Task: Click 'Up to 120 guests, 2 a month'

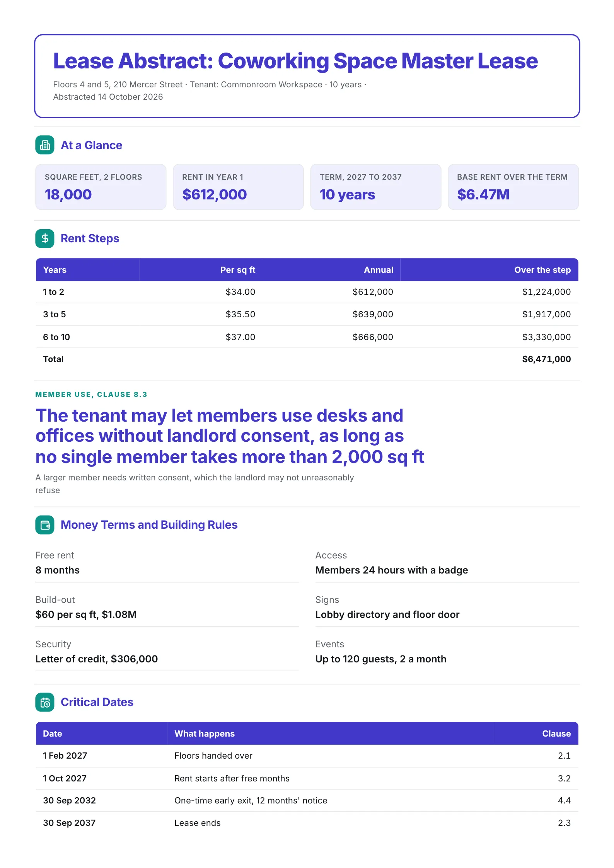Action: (381, 659)
